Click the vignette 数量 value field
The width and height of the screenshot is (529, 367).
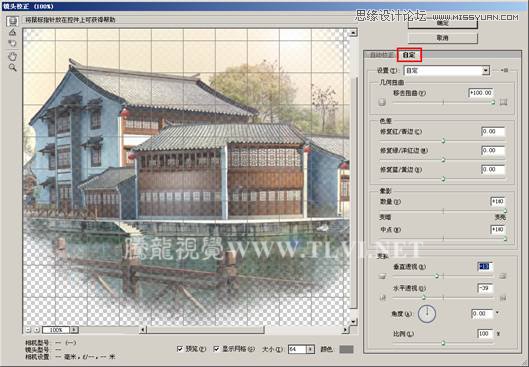point(498,202)
